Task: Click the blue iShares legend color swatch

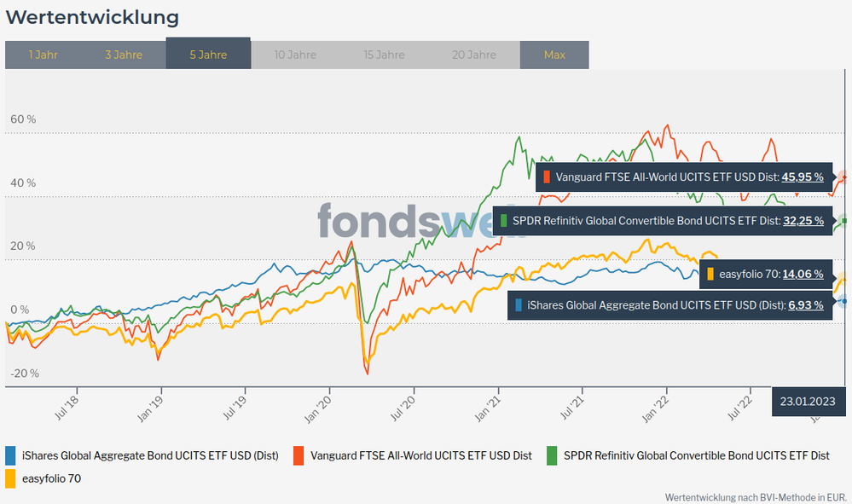Action: (x=10, y=455)
